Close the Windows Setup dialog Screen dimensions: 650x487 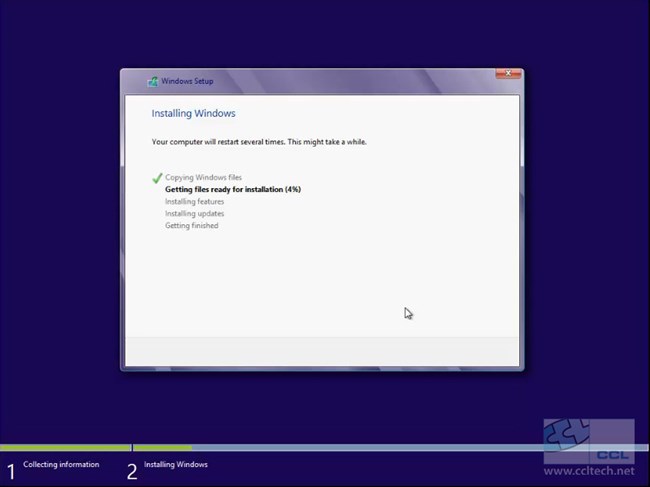(x=508, y=74)
